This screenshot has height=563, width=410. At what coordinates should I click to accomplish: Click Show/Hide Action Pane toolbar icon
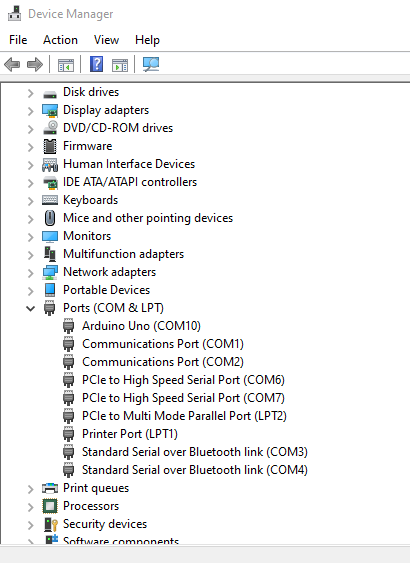(x=120, y=65)
